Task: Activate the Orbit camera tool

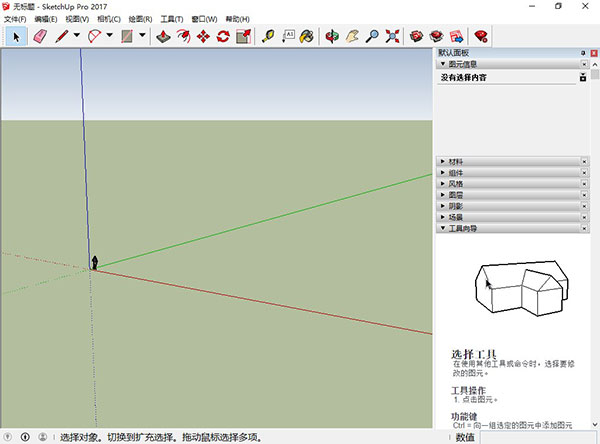Action: click(x=332, y=37)
